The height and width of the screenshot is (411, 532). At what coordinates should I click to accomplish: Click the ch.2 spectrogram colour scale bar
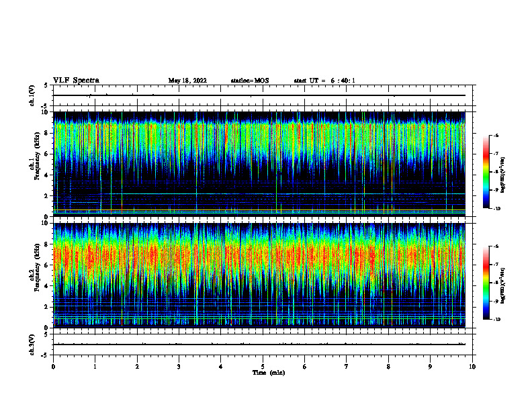coord(486,283)
